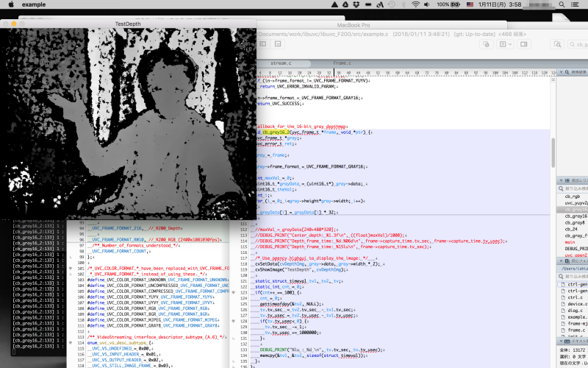Select uvc_yuyv2 in the outline list

576,203
